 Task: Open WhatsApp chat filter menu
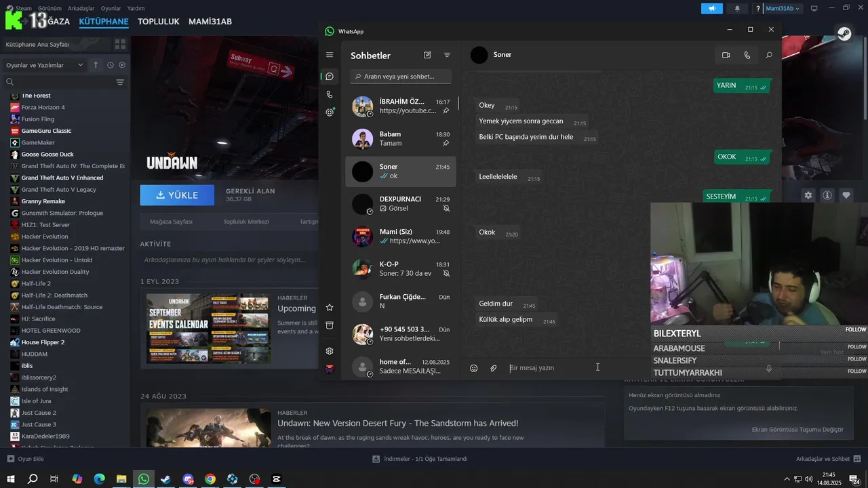tap(447, 55)
